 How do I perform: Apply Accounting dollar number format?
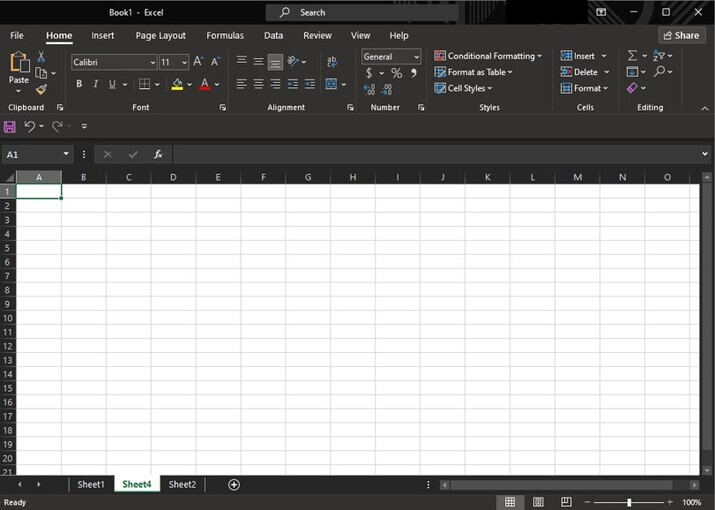pos(369,73)
